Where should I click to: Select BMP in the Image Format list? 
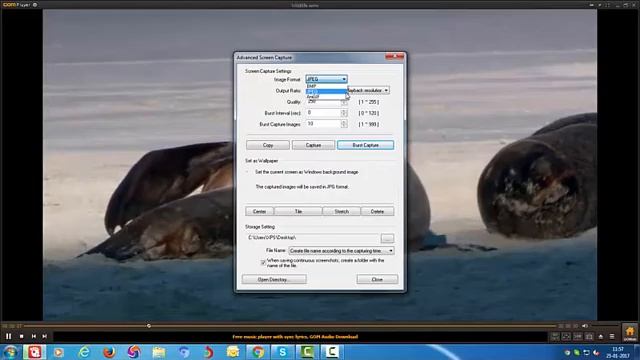326,86
